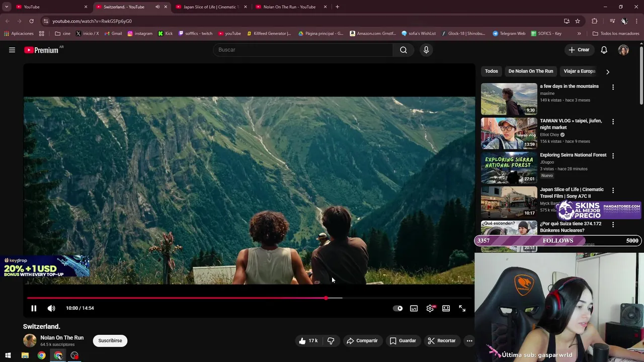This screenshot has height=362, width=644.
Task: Open Nolan On The Run channel avatar
Action: coord(30,341)
